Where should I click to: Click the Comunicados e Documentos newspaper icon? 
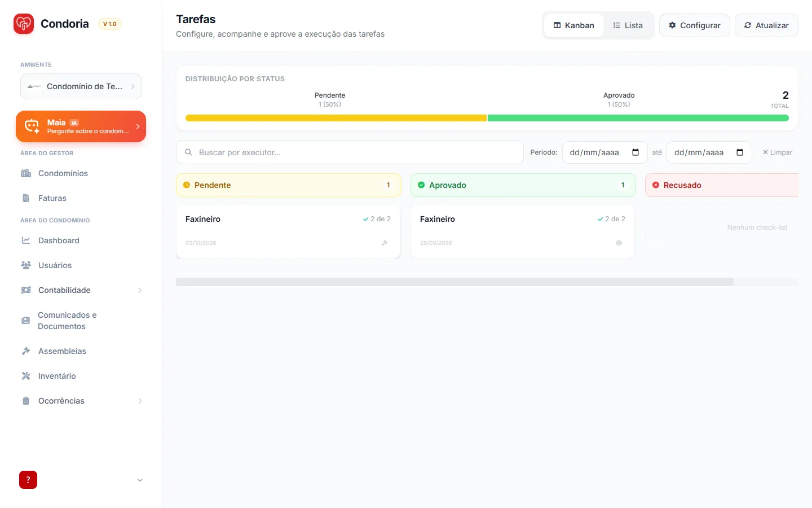(x=26, y=321)
